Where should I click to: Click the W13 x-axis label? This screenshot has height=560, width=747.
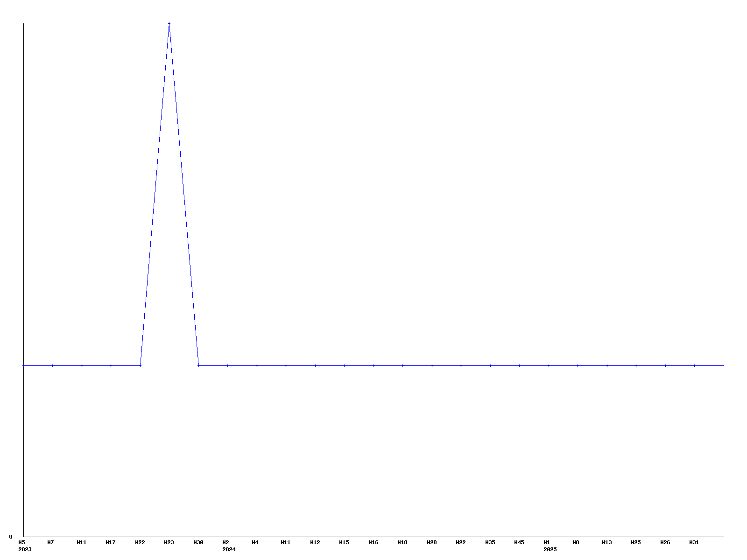click(x=606, y=542)
